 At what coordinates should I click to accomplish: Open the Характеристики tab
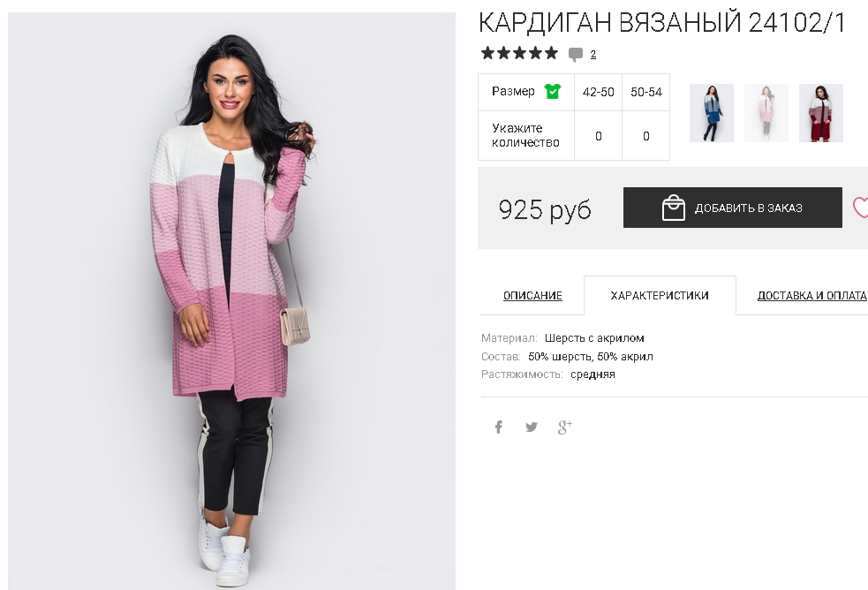[660, 296]
